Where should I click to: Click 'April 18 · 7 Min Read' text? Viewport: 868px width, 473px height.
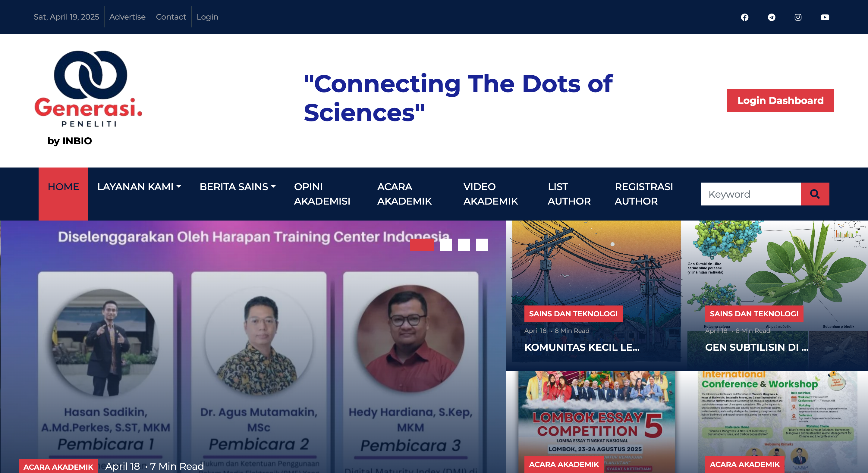tap(155, 466)
